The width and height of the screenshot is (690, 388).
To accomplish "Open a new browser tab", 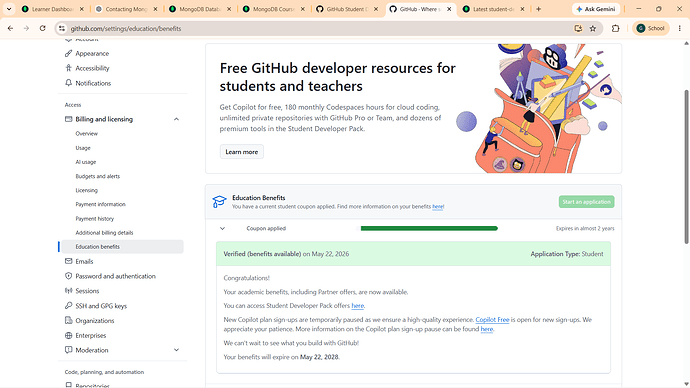I will [538, 9].
